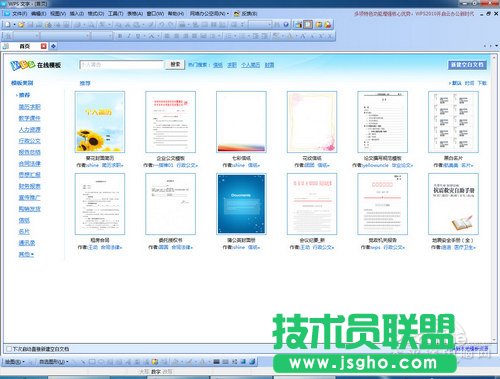
Task: Select the 推荐 item in the sidebar
Action: [24, 95]
